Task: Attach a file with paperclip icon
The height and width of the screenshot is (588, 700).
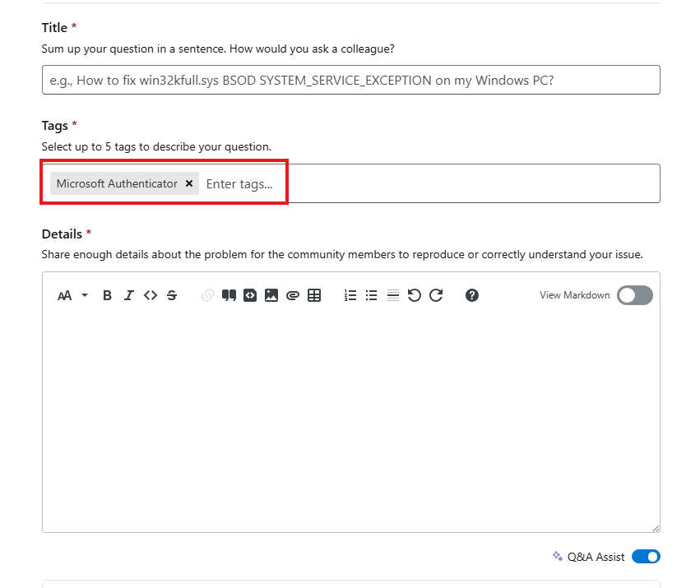Action: (x=293, y=295)
